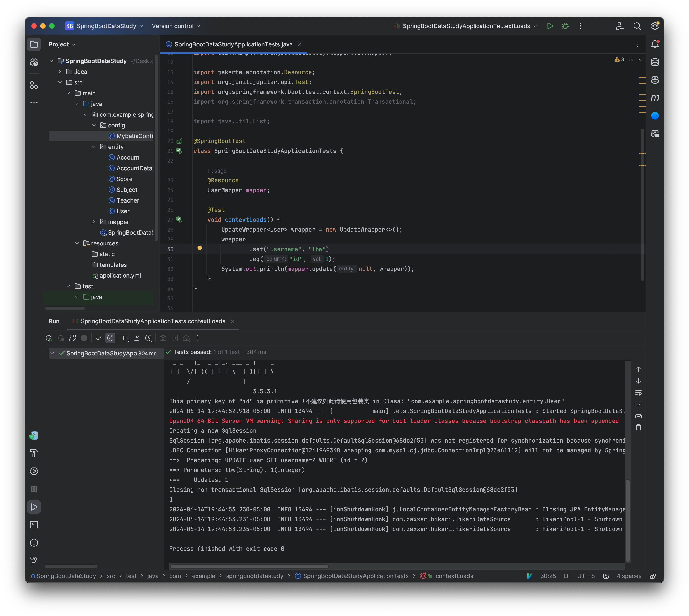The width and height of the screenshot is (689, 616).
Task: Open the Database tool window
Action: [655, 62]
